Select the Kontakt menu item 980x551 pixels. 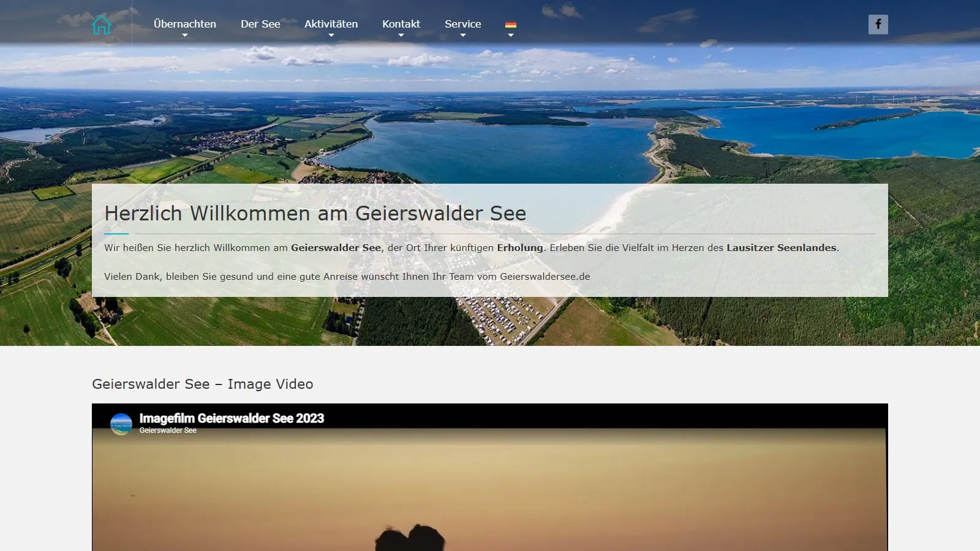401,24
